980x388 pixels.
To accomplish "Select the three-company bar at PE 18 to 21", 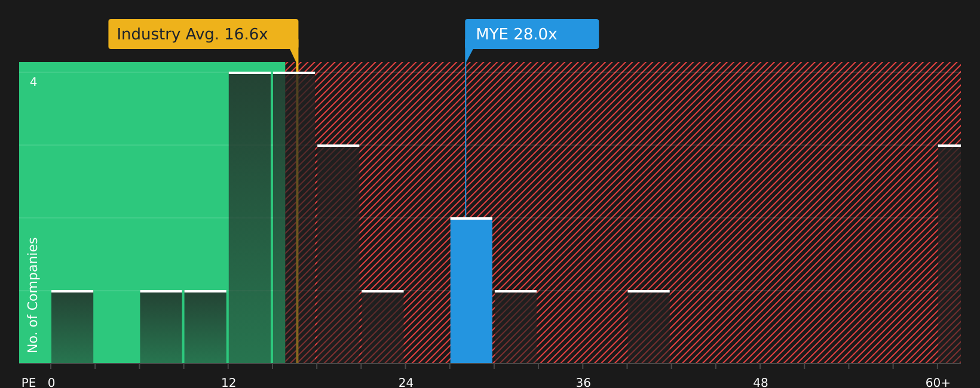I will pyautogui.click(x=338, y=254).
